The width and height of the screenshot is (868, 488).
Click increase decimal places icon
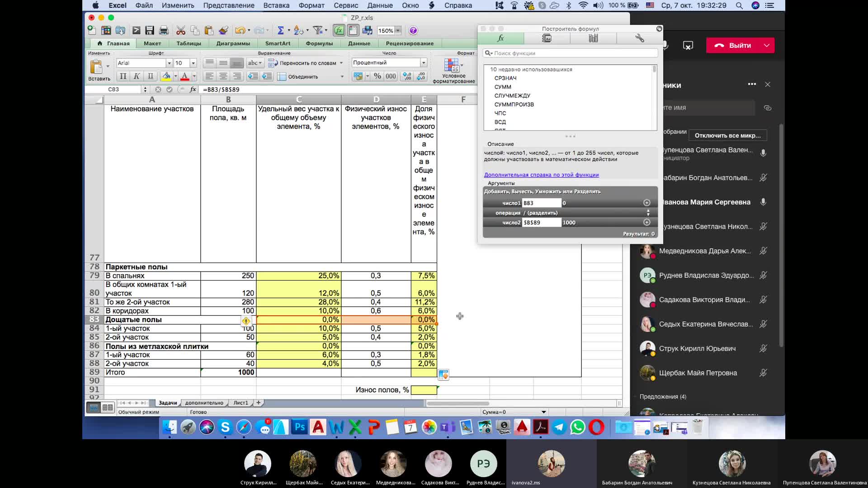(x=407, y=76)
